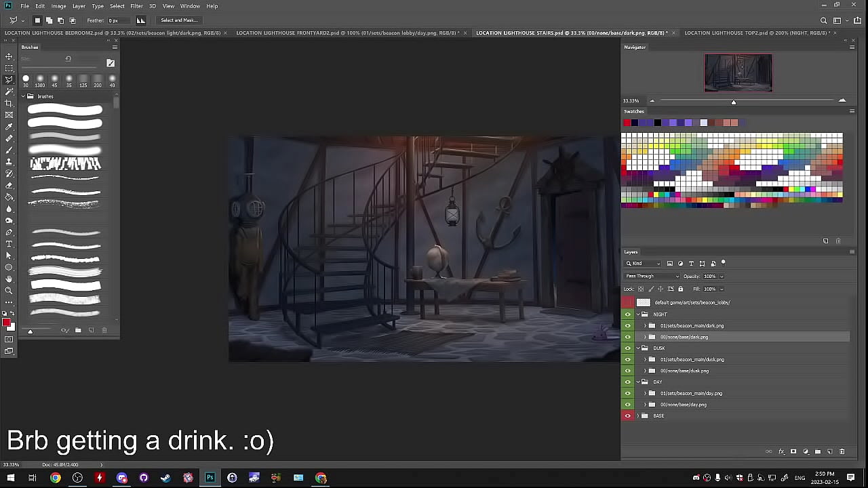Image resolution: width=868 pixels, height=488 pixels.
Task: Click Add layer mask icon
Action: coord(793,451)
